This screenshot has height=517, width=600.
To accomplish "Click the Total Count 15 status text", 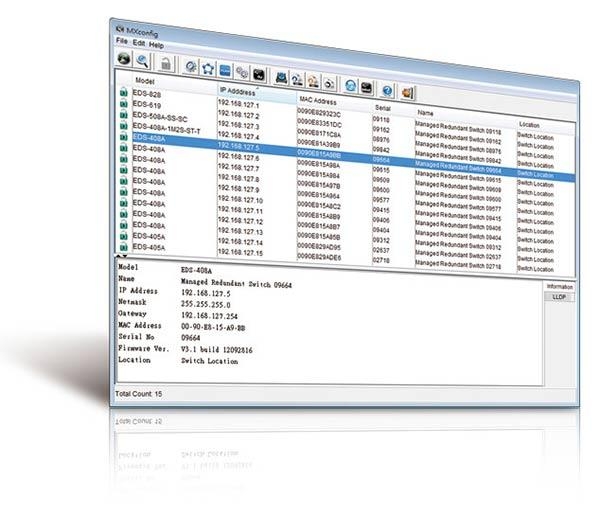I will pyautogui.click(x=139, y=393).
